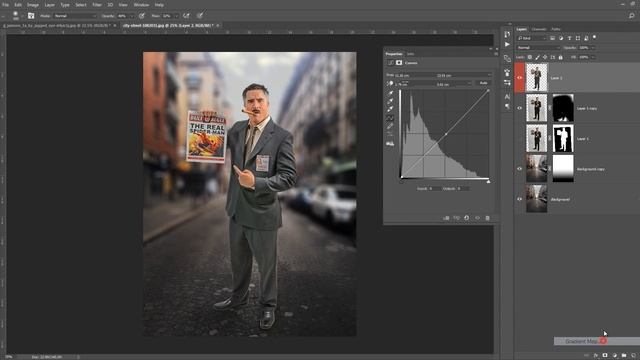
Task: Open the brush preset picker
Action: point(16,16)
